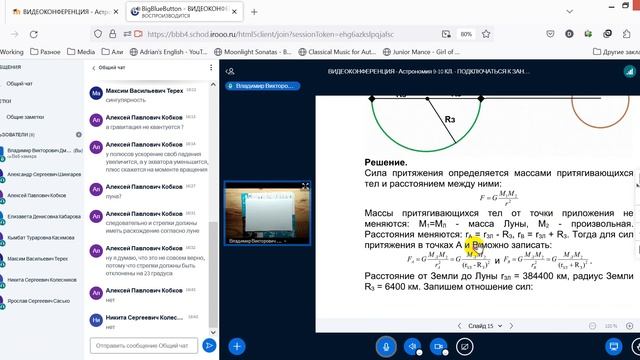Toggle the users list panel icon
This screenshot has width=640, height=360.
coord(230,71)
